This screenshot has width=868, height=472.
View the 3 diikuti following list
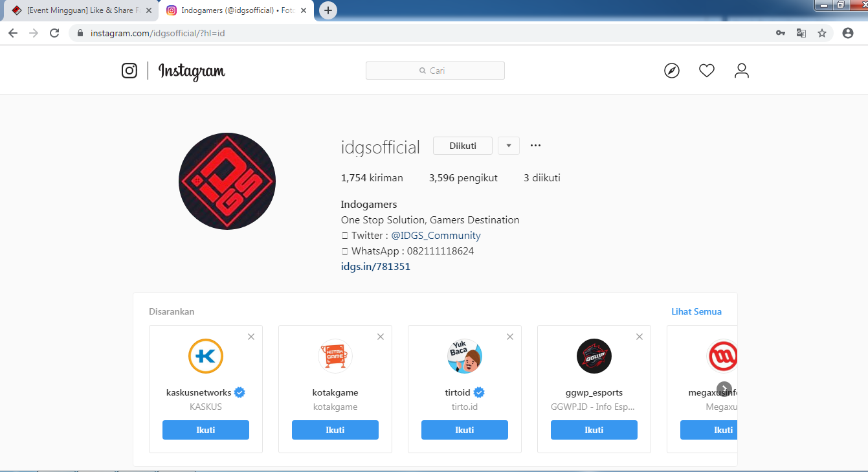point(542,178)
